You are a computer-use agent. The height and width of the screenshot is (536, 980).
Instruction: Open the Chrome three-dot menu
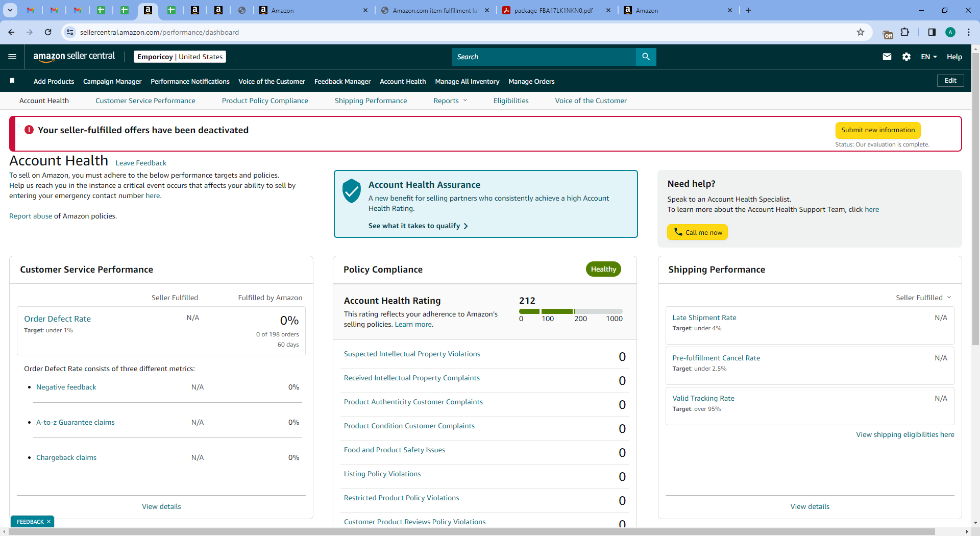pos(969,32)
